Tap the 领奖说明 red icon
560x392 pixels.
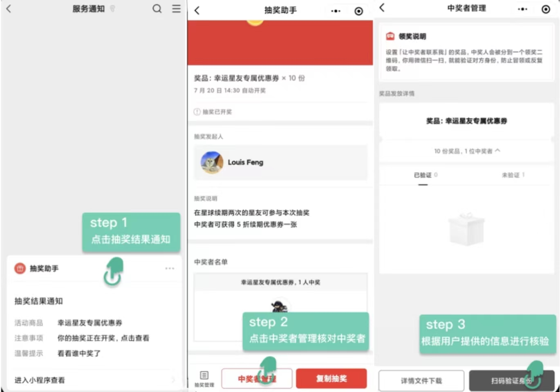390,36
